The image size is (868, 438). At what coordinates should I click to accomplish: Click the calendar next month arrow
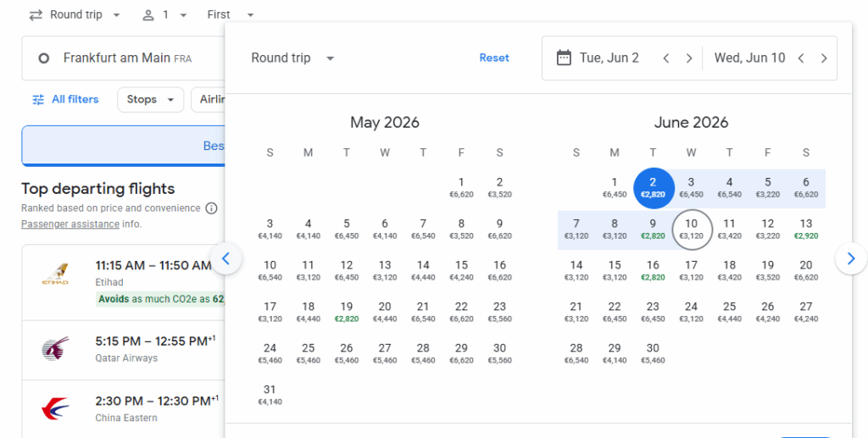coord(850,258)
